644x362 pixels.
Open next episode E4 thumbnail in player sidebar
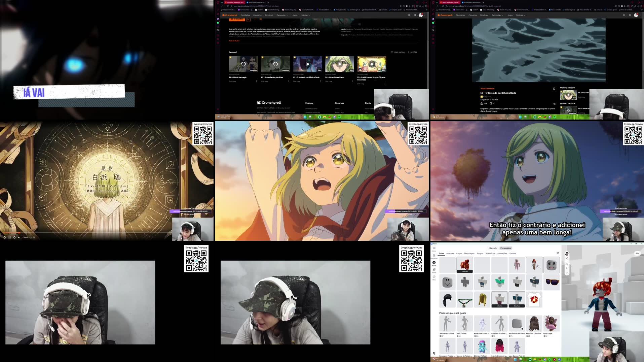click(568, 95)
